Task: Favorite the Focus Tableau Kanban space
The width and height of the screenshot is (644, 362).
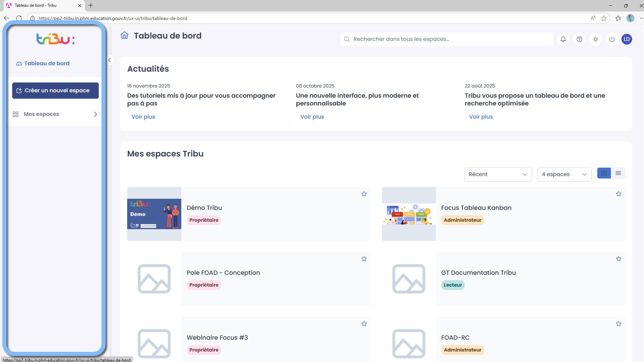Action: click(x=619, y=194)
